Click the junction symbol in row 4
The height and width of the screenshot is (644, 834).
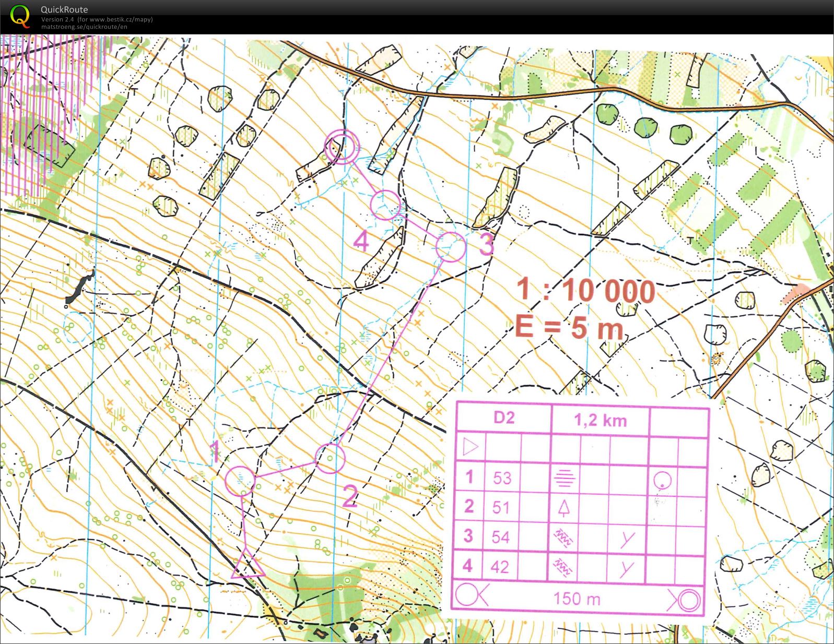click(x=627, y=569)
